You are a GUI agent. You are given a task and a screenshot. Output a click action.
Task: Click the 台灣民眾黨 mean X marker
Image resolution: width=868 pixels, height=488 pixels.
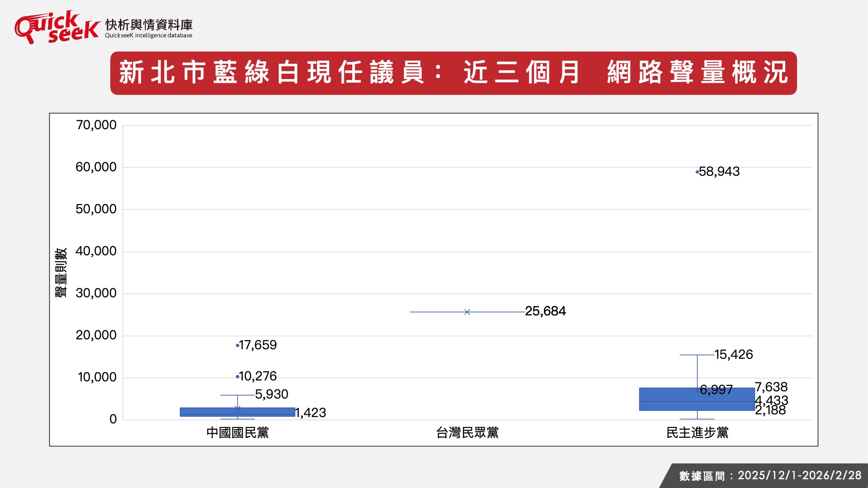click(467, 312)
